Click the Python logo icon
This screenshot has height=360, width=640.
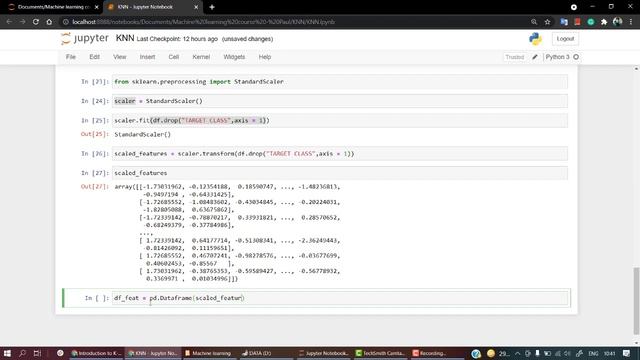[x=535, y=39]
